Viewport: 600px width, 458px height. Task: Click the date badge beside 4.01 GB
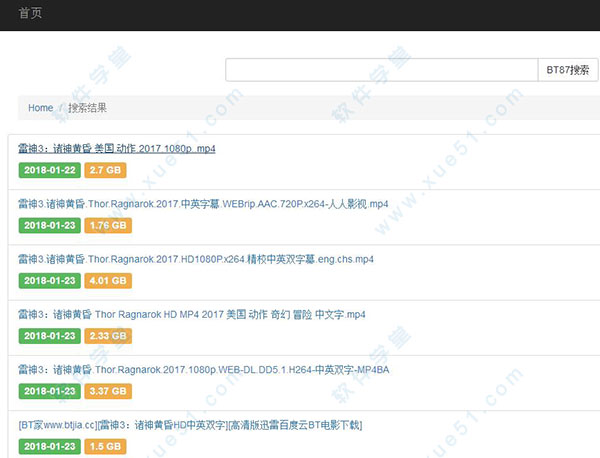[x=50, y=281]
